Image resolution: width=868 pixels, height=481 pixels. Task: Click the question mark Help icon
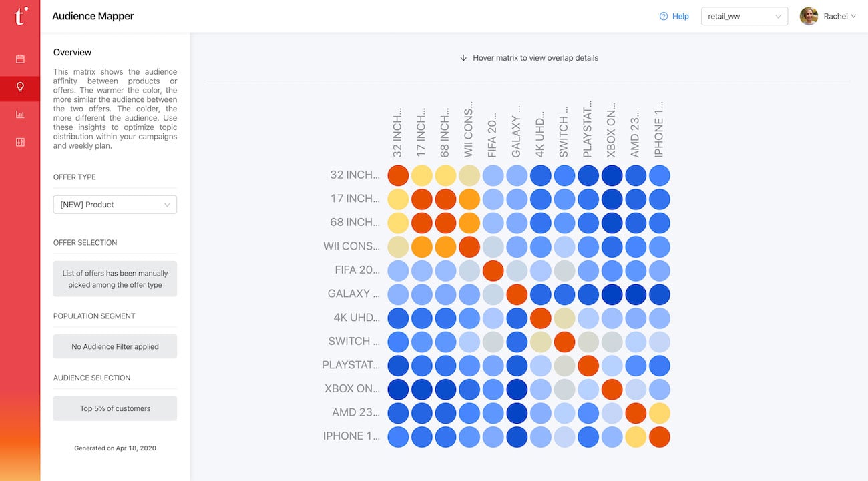[663, 17]
